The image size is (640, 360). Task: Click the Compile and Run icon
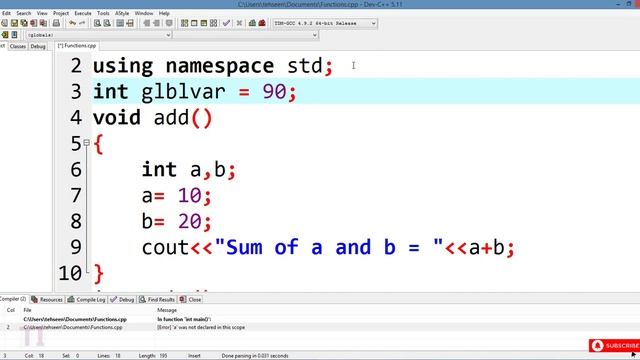[204, 23]
